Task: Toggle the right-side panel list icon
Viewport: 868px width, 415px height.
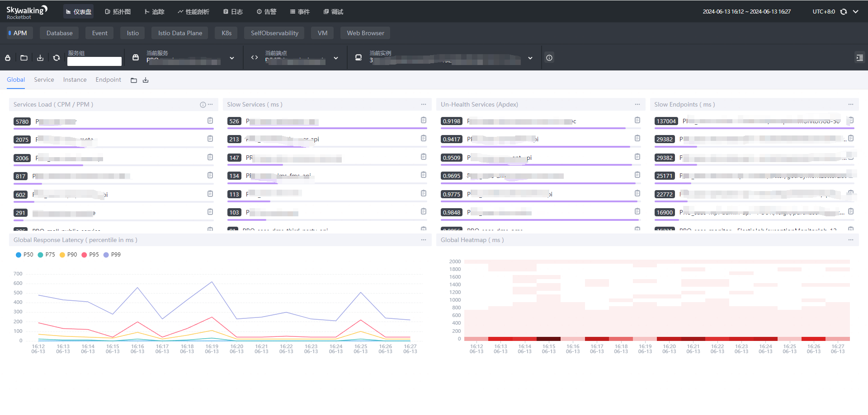Action: coord(859,58)
